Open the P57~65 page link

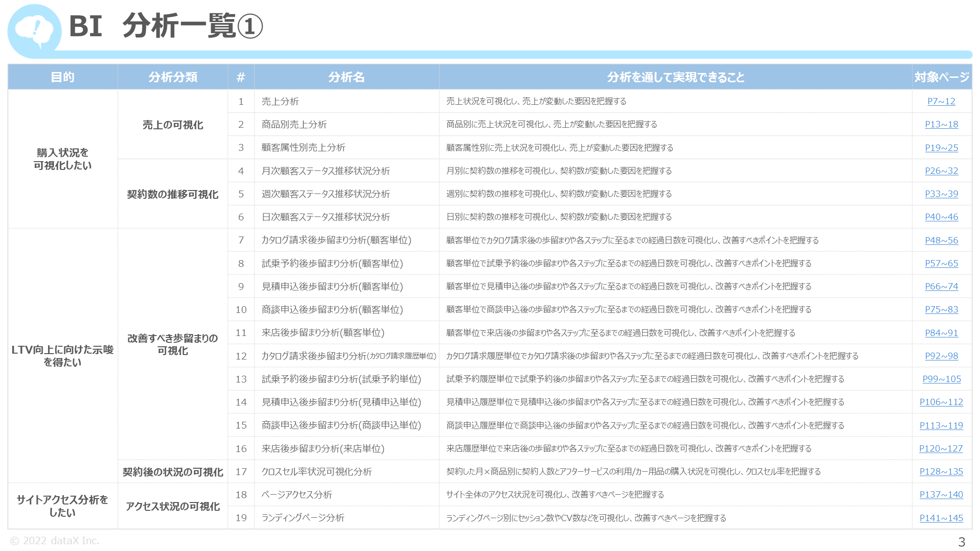tap(941, 264)
